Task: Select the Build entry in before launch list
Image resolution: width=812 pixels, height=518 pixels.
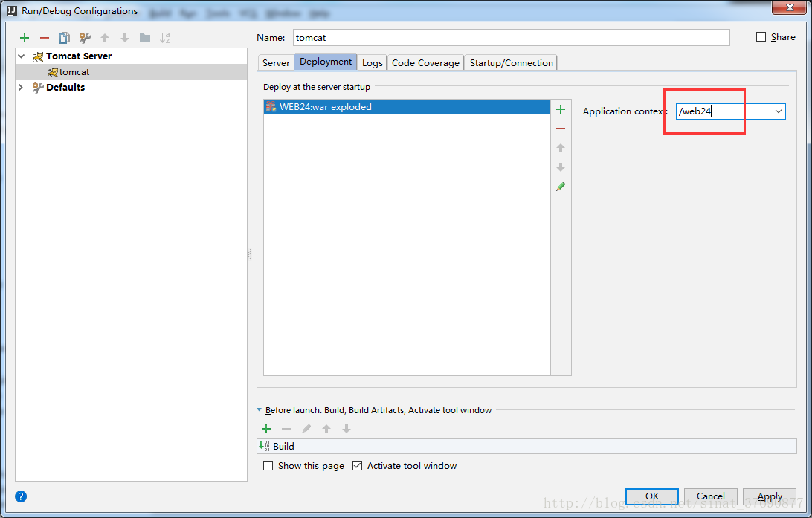Action: click(x=526, y=446)
